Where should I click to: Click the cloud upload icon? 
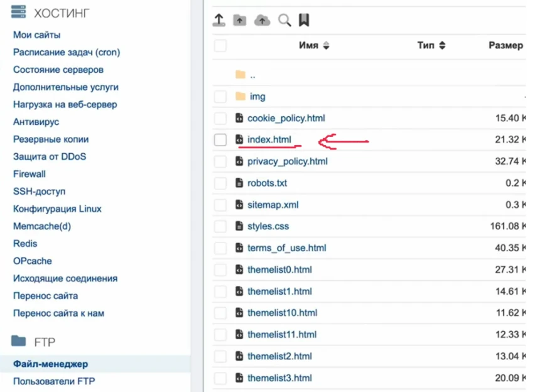point(262,20)
